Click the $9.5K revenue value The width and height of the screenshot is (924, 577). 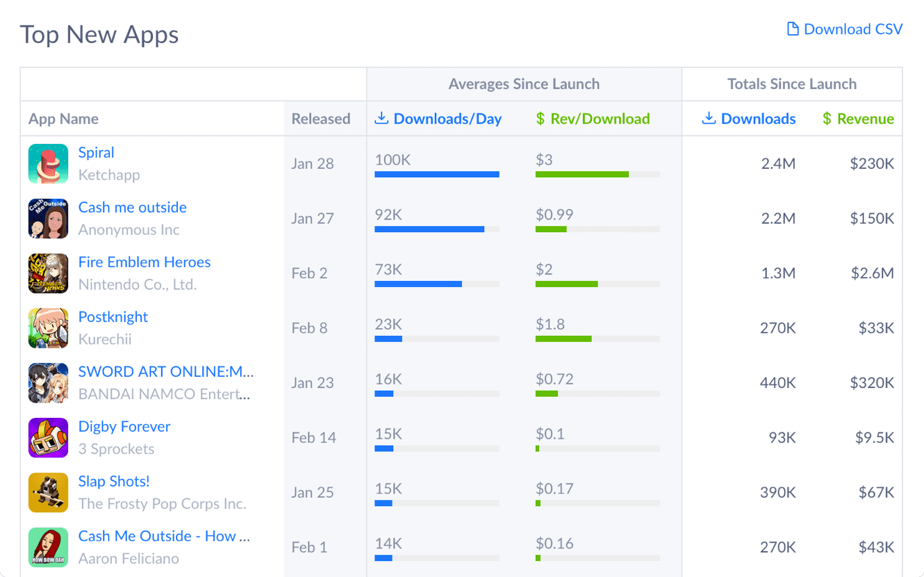coord(875,437)
